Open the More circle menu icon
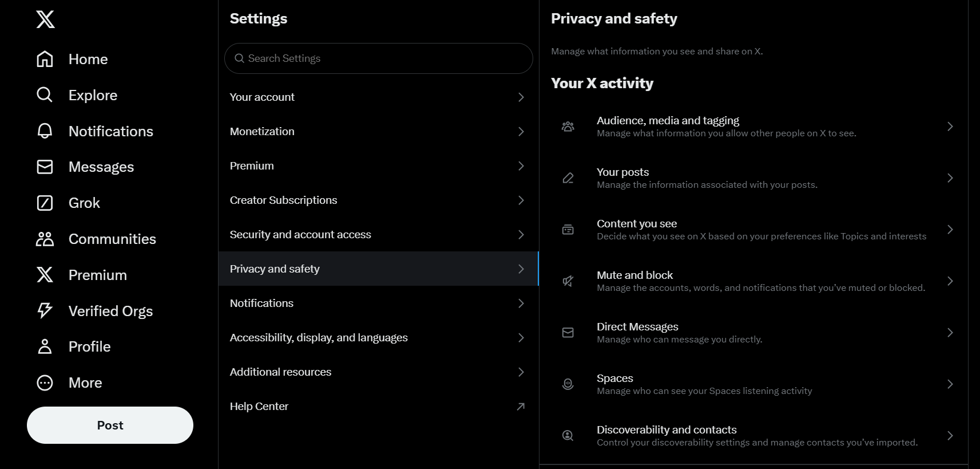Image resolution: width=980 pixels, height=469 pixels. click(x=45, y=383)
